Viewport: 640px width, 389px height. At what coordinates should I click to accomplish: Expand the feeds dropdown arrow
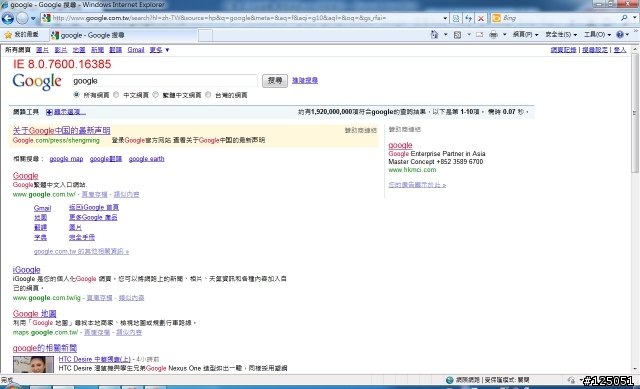point(469,35)
